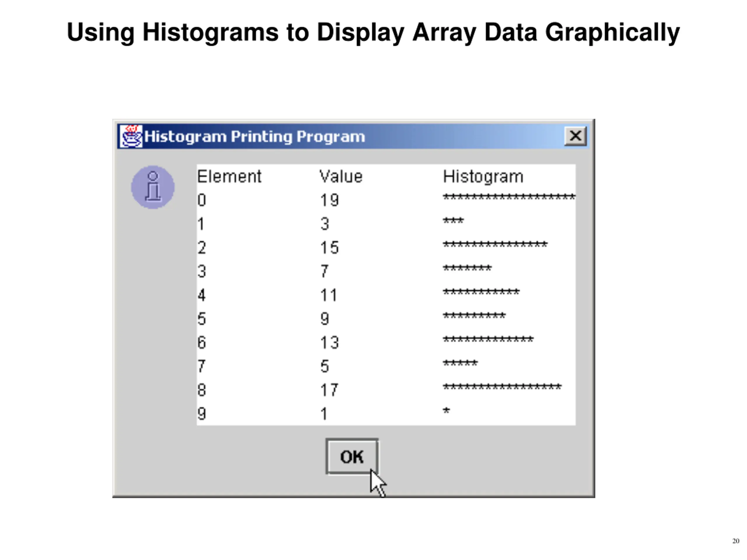747x560 pixels.
Task: Click the histogram bar for value 15
Action: click(x=495, y=244)
